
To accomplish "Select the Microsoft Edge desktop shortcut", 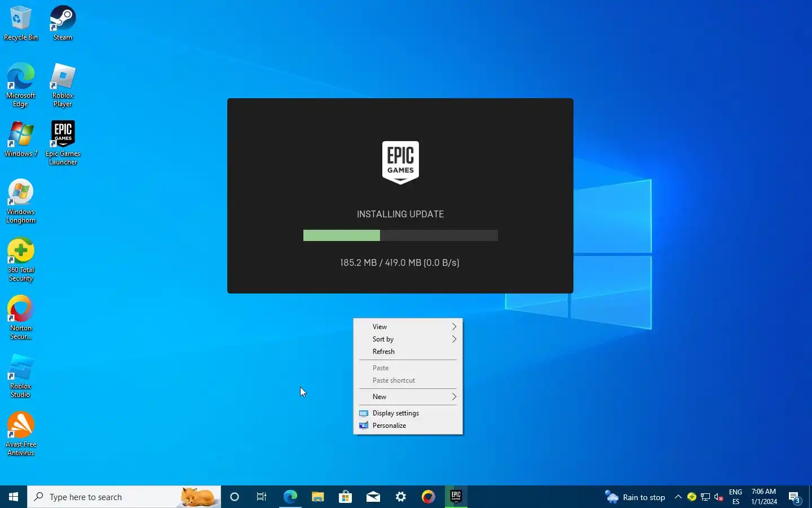I will [21, 85].
